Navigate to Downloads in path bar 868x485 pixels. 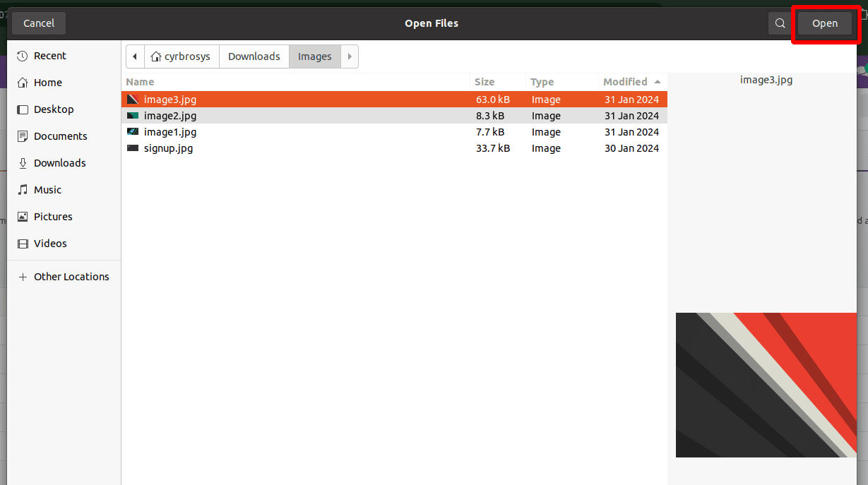click(x=254, y=56)
